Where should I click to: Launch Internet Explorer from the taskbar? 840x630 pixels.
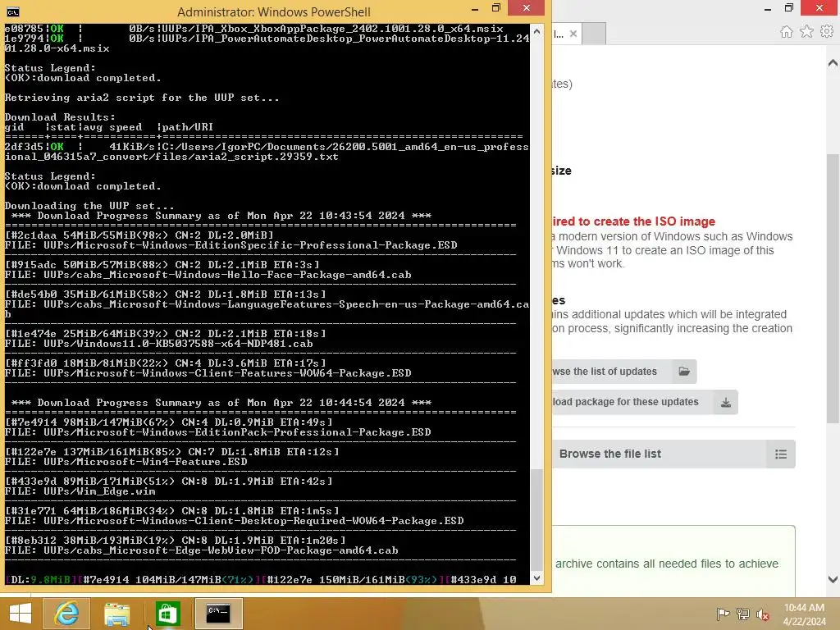(66, 613)
